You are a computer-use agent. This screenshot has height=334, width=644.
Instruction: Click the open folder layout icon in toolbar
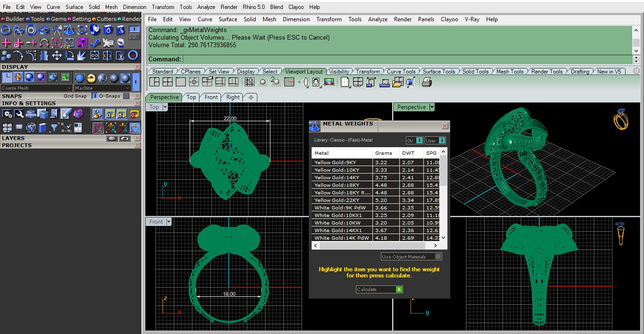click(x=397, y=82)
